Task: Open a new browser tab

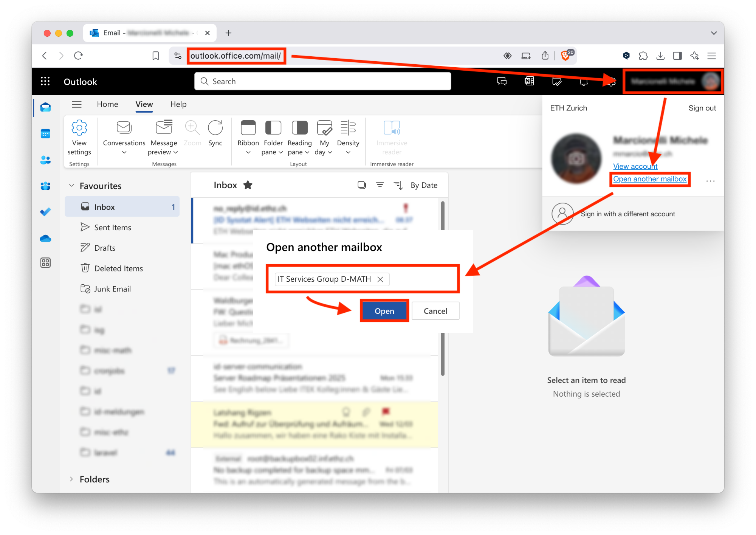Action: point(228,33)
